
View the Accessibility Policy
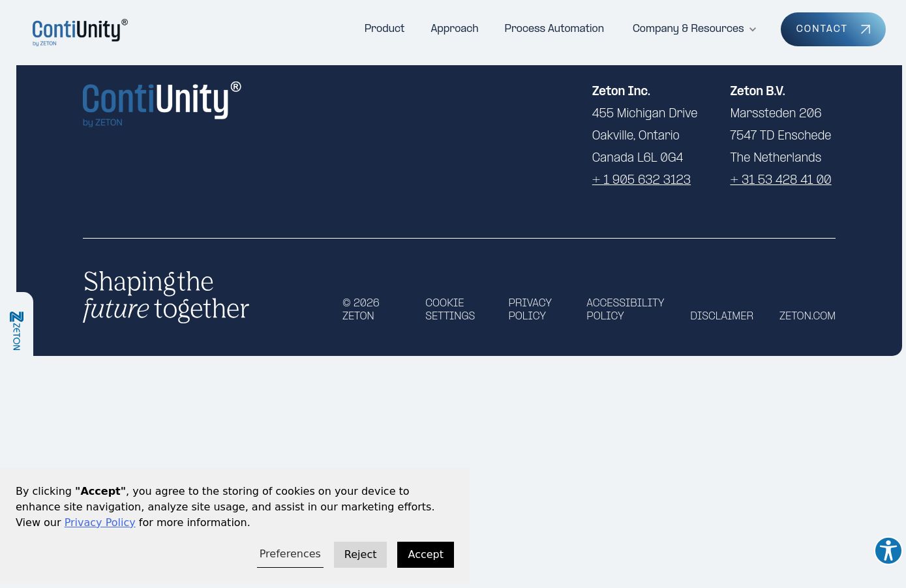625,310
